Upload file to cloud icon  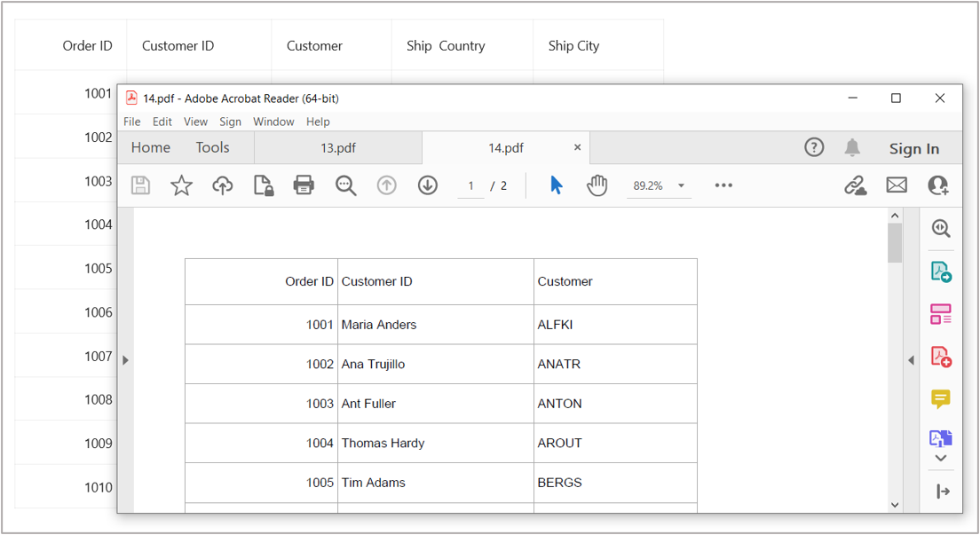tap(223, 185)
